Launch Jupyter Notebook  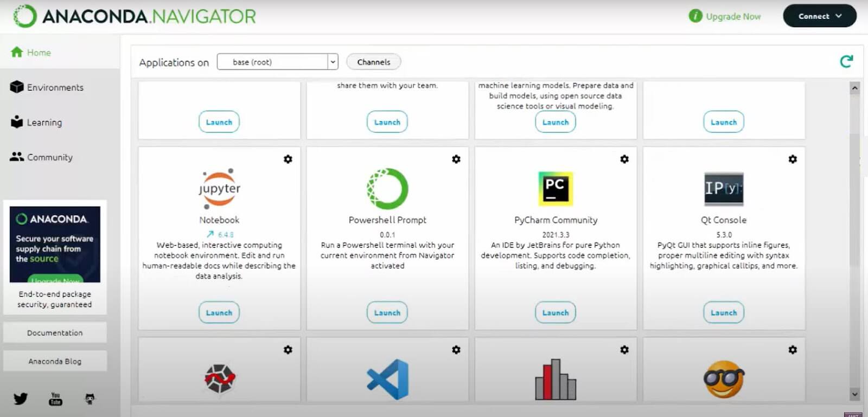219,312
